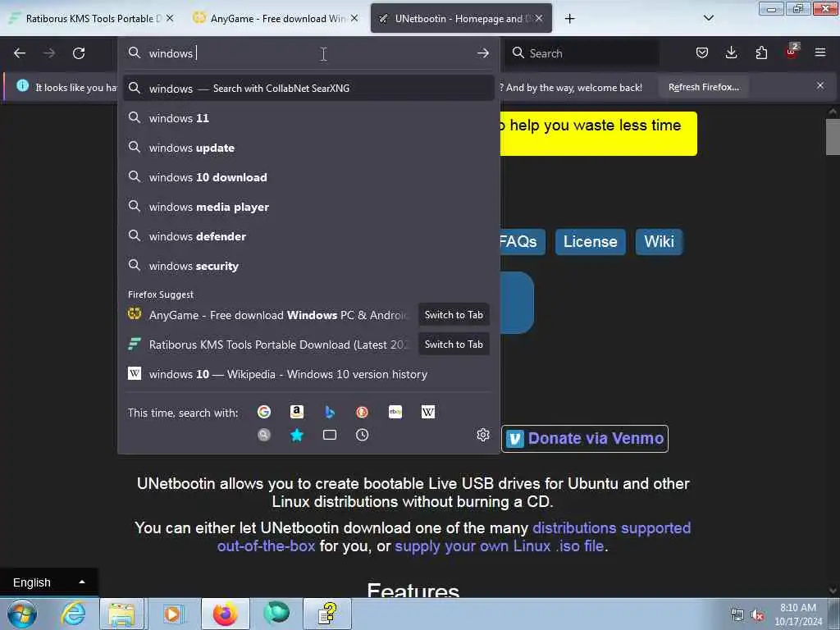Click into the address bar text field
The height and width of the screenshot is (630, 840).
pyautogui.click(x=308, y=53)
